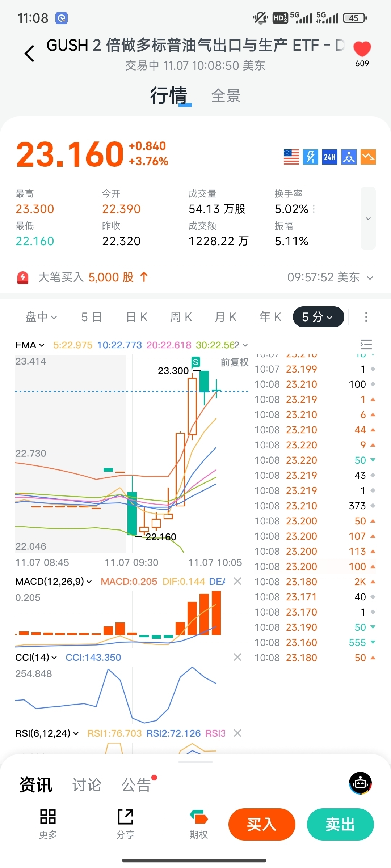Switch to the 行情 tab
Screen dimensions: 391x868
point(169,96)
